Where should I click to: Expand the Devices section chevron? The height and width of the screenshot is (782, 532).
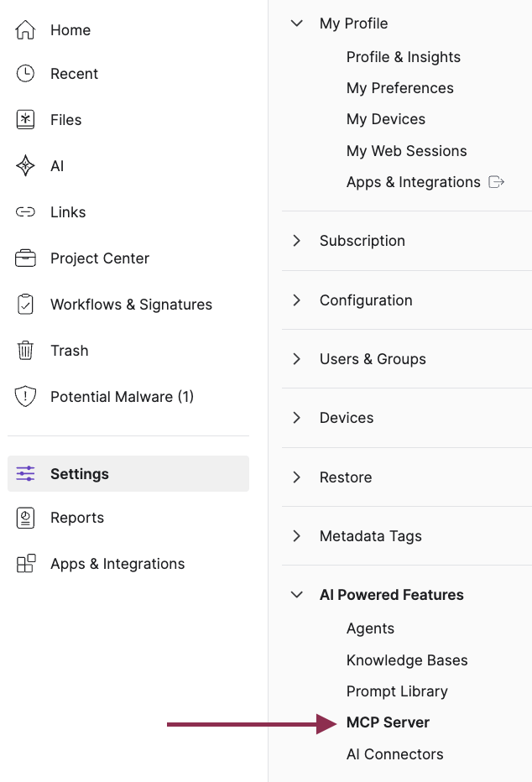point(297,418)
